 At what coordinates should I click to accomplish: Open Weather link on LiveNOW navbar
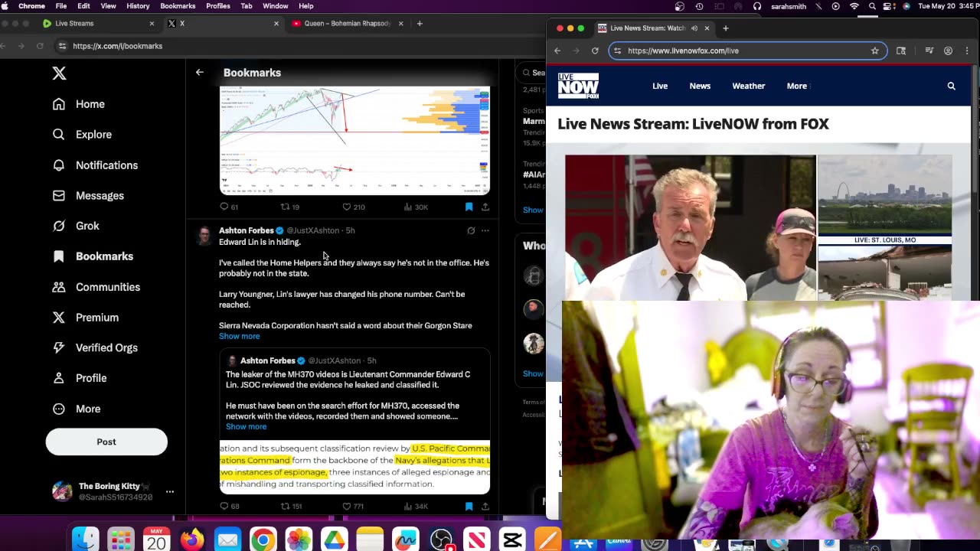(x=749, y=86)
